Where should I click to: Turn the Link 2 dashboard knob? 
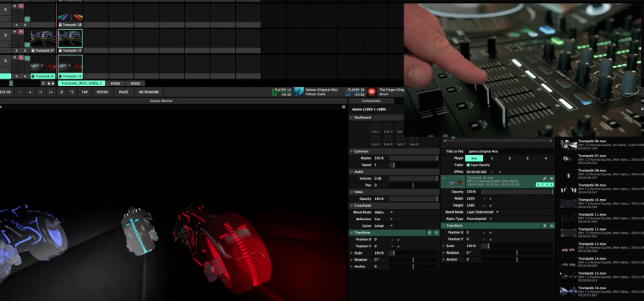pos(388,126)
